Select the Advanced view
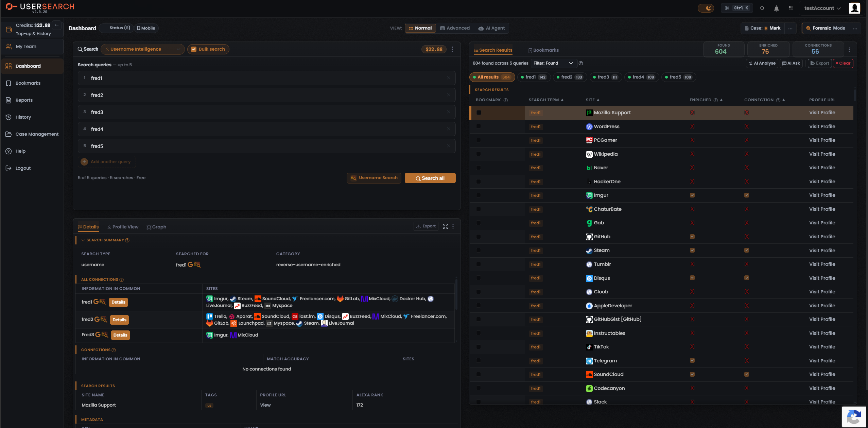868x428 pixels. (455, 28)
